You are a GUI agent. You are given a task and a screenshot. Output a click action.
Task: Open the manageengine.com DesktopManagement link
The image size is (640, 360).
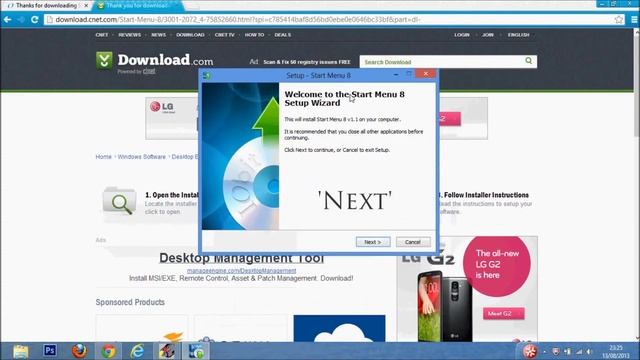[x=241, y=271]
